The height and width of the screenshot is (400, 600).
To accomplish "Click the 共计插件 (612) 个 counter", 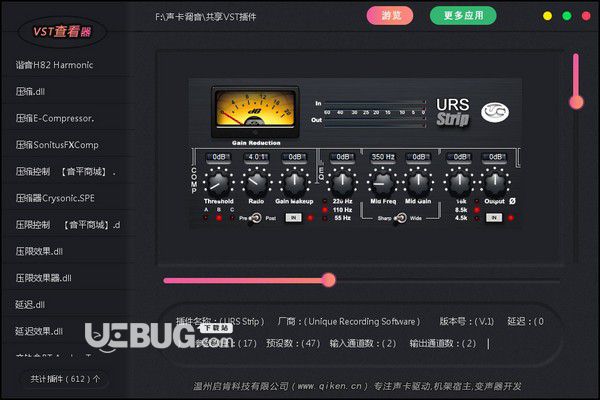I will [64, 379].
